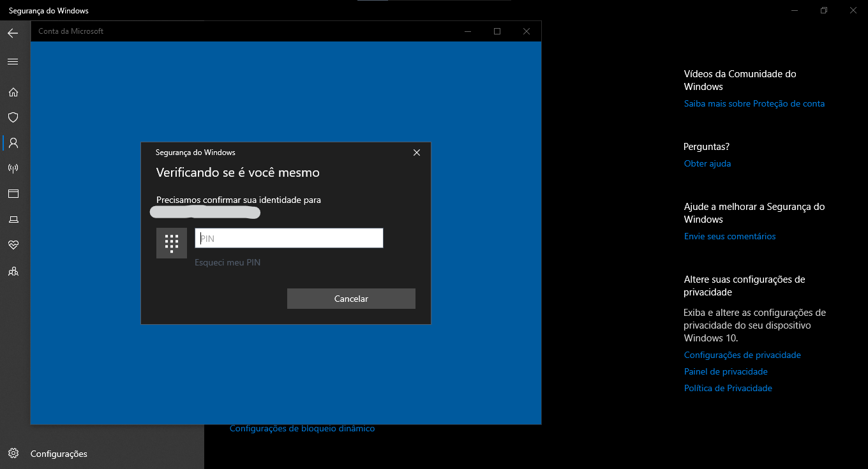The height and width of the screenshot is (469, 868).
Task: Open Virus & threat protection shield icon
Action: [13, 117]
